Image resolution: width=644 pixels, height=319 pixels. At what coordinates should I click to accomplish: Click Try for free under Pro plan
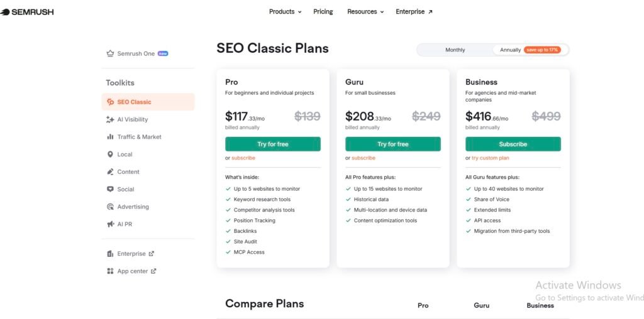pyautogui.click(x=273, y=144)
